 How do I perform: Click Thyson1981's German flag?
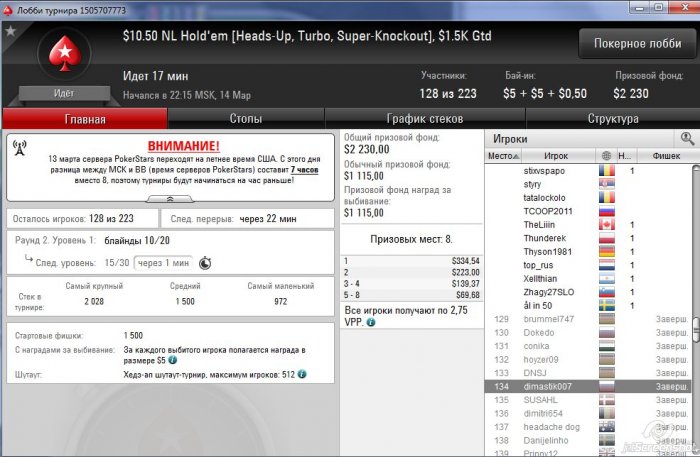pos(607,251)
